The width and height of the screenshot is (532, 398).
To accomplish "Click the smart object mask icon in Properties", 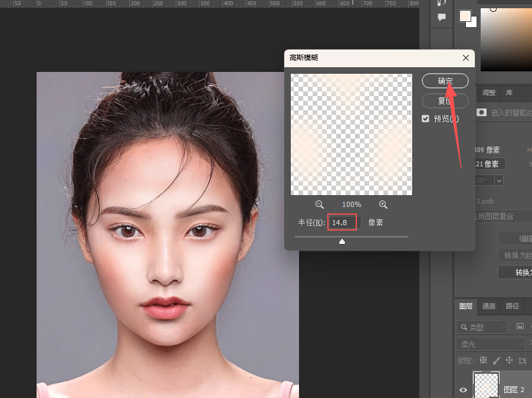I will (x=481, y=112).
